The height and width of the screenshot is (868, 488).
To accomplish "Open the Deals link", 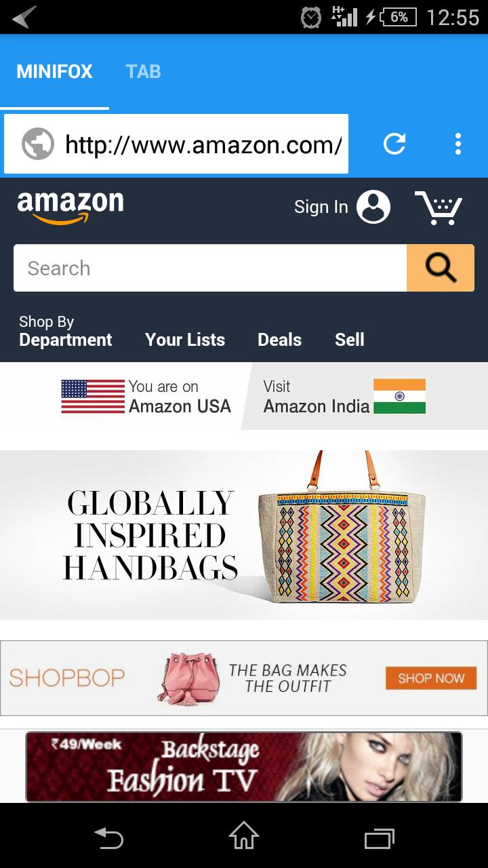I will tap(279, 340).
